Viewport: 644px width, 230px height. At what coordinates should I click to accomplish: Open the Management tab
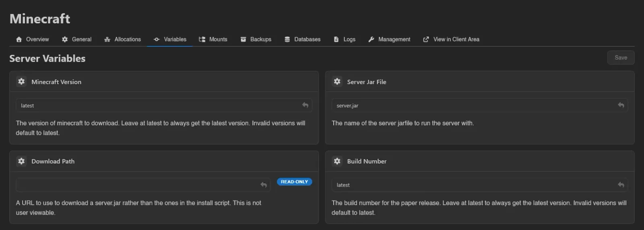[x=389, y=39]
